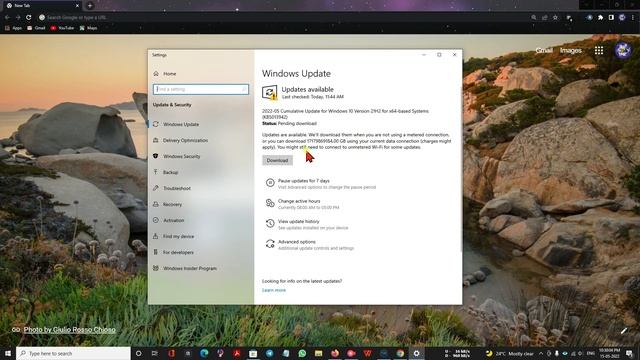The image size is (640, 360).
Task: Open the Maps bookmark
Action: 88,28
